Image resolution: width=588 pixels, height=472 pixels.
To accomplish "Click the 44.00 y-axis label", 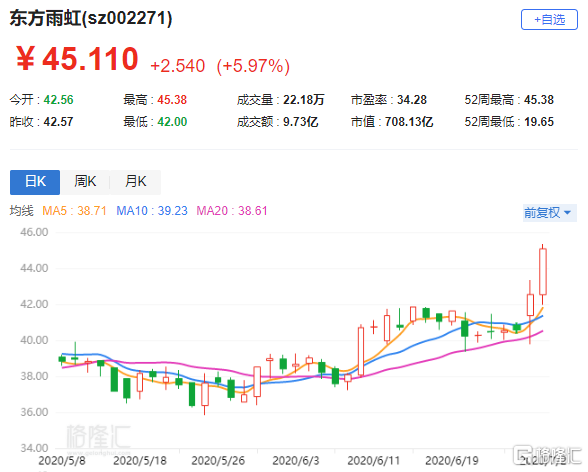I will click(34, 268).
